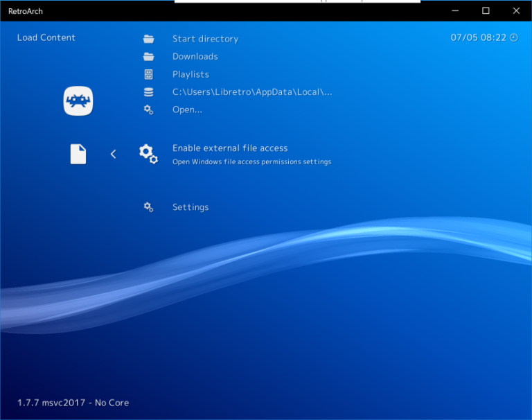Select the Playlists menu entry
532x420 pixels.
click(x=190, y=74)
